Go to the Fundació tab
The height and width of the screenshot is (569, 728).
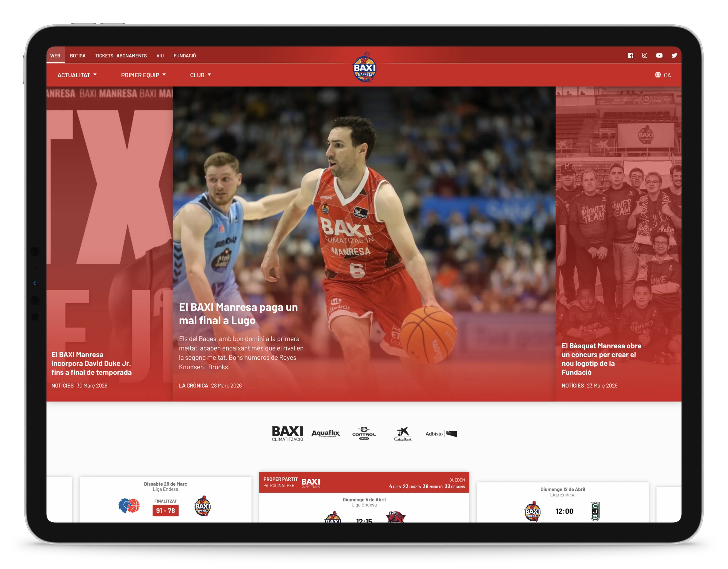185,56
